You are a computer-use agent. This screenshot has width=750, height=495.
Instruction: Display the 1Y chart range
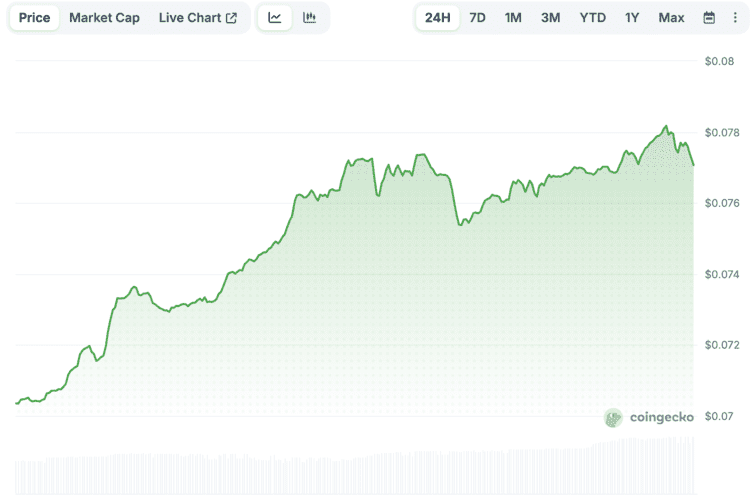(x=632, y=18)
